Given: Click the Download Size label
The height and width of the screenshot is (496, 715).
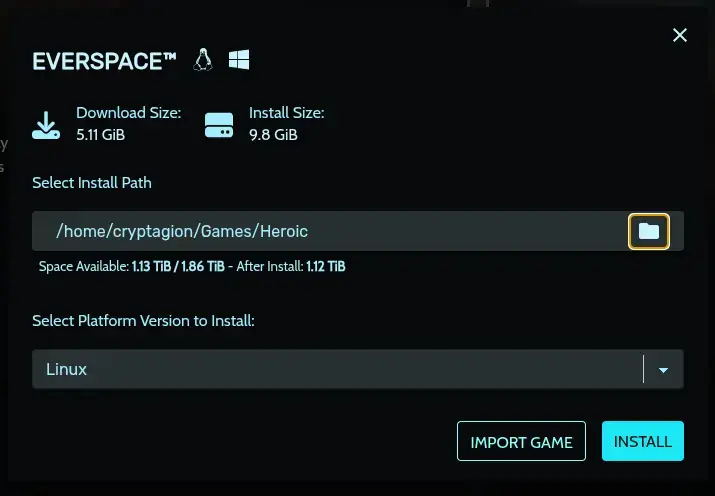Looking at the screenshot, I should [x=128, y=113].
